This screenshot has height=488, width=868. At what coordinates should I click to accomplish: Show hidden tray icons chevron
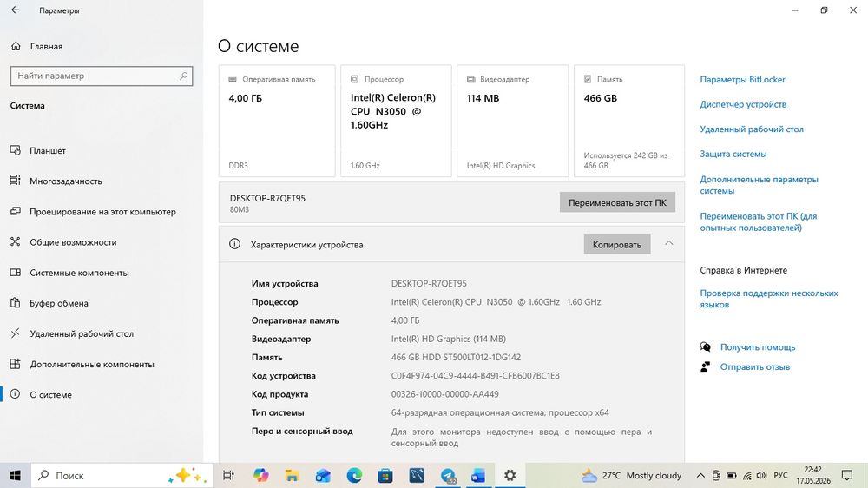click(700, 475)
